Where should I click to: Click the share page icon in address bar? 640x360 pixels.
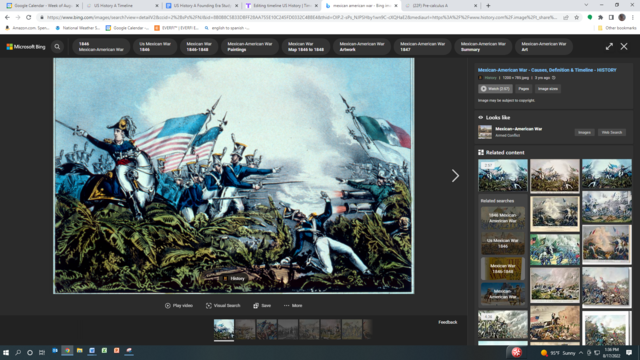click(x=566, y=18)
